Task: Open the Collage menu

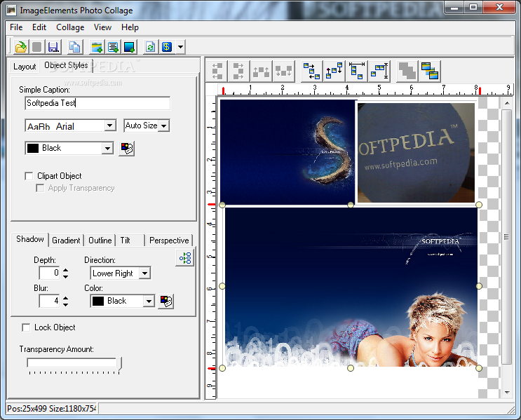Action: [70, 27]
